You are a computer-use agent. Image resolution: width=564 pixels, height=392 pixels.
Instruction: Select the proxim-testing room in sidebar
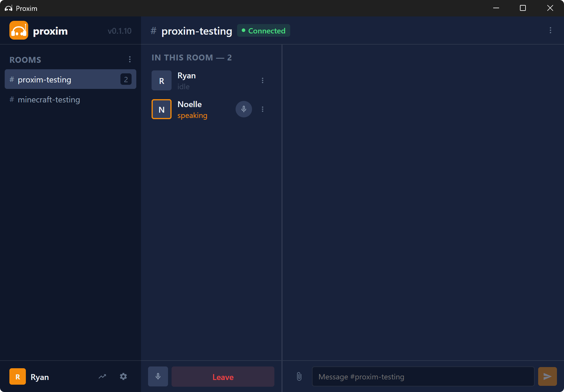(70, 79)
